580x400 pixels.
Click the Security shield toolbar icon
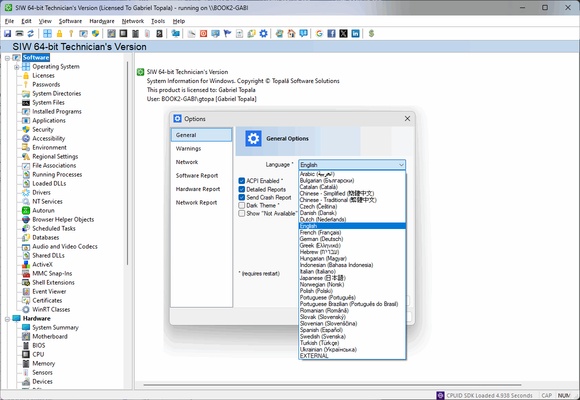pos(95,34)
